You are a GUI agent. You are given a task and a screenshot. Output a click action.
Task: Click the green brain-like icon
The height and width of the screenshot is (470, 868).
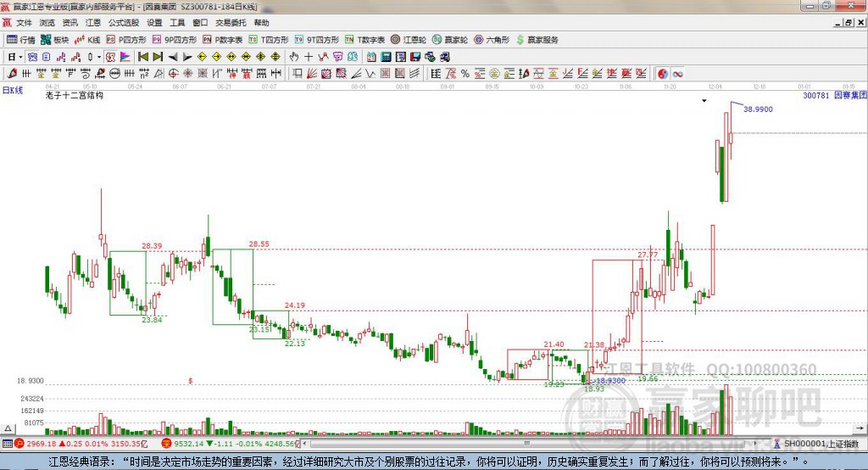pos(353,57)
